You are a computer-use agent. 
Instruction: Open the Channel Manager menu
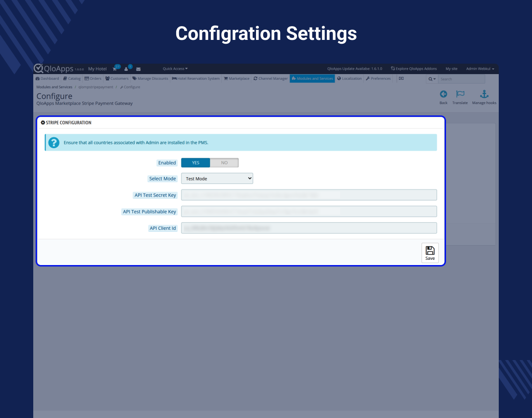coord(270,78)
